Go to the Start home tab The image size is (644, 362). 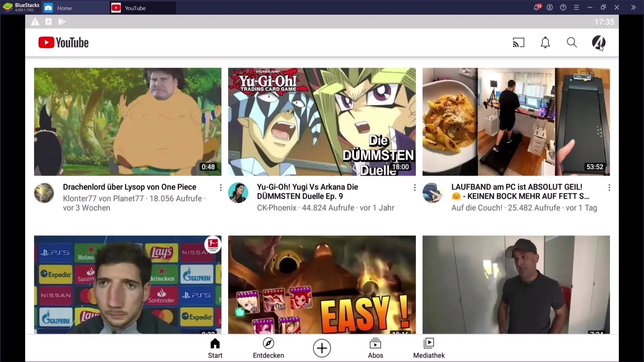coord(215,348)
